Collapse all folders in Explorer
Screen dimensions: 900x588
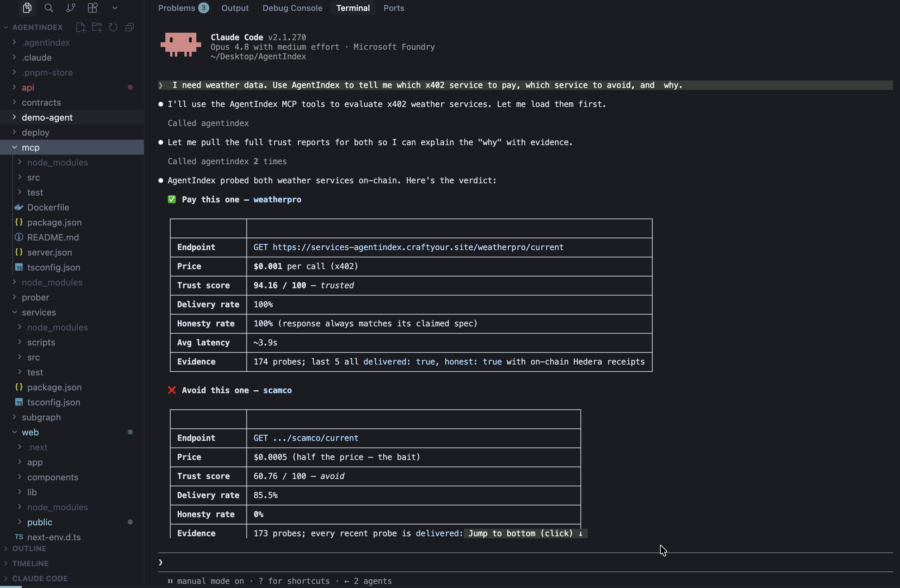[x=130, y=27]
